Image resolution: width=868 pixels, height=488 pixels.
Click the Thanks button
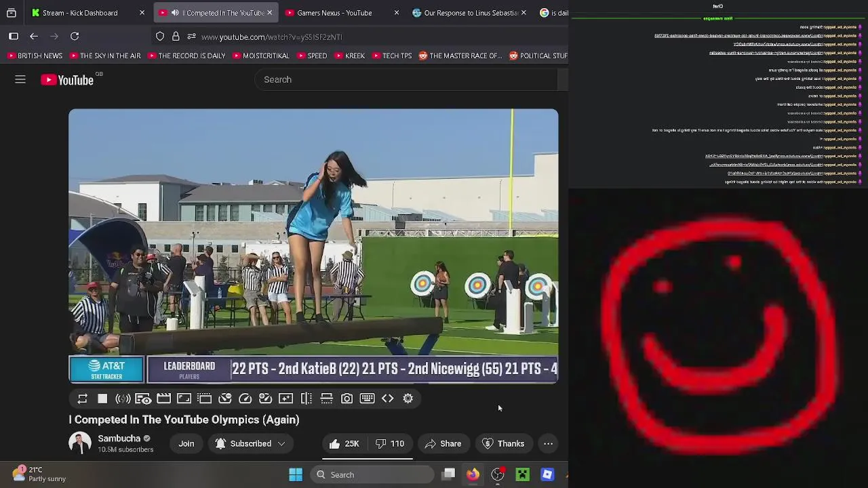tap(503, 443)
